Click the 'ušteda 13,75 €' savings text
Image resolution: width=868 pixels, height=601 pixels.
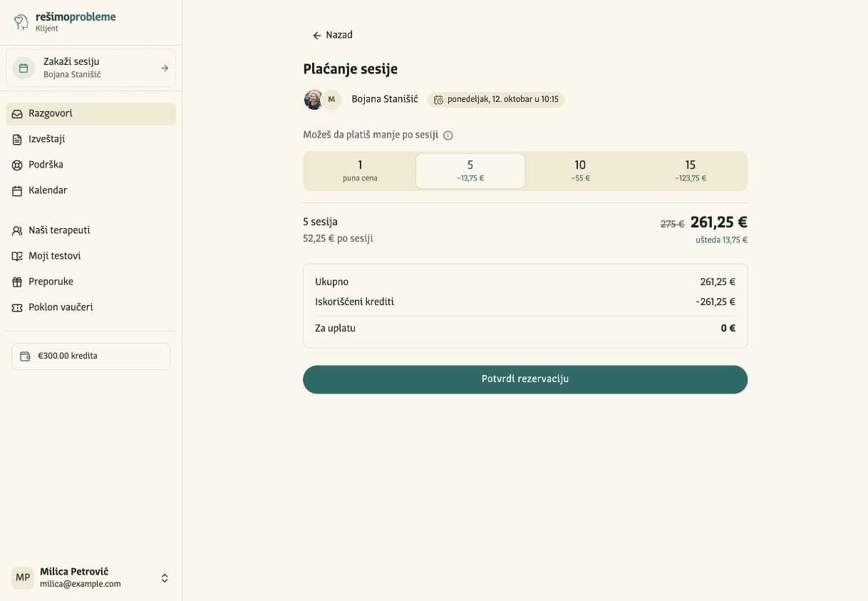tap(721, 240)
